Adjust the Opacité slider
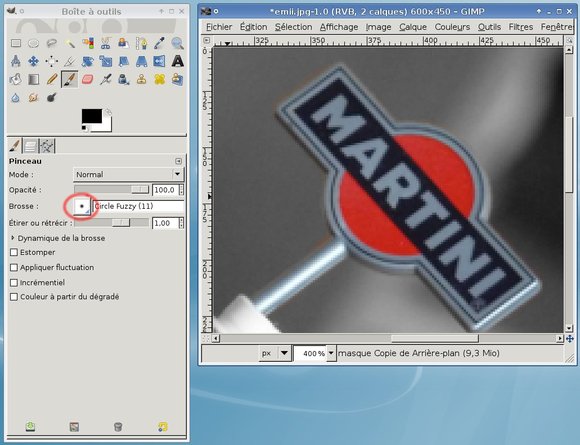The image size is (580, 445). pos(111,190)
